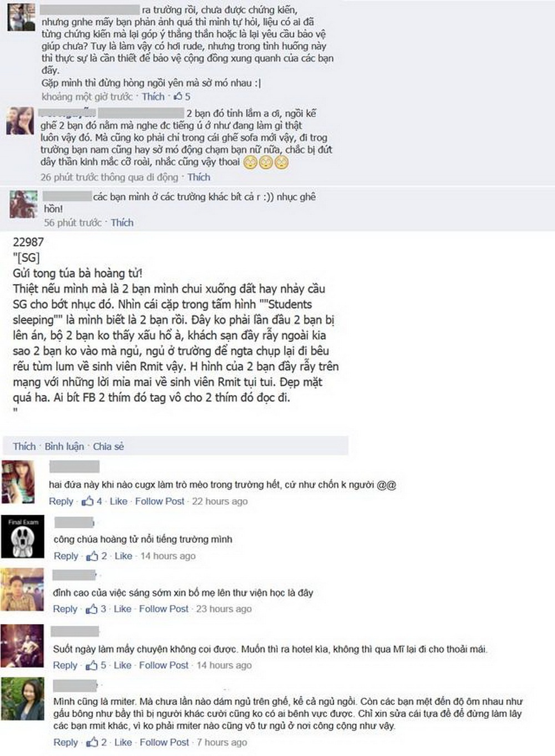Image resolution: width=555 pixels, height=756 pixels.
Task: Reply to the comment posted 22 hours ago
Action: [61, 501]
